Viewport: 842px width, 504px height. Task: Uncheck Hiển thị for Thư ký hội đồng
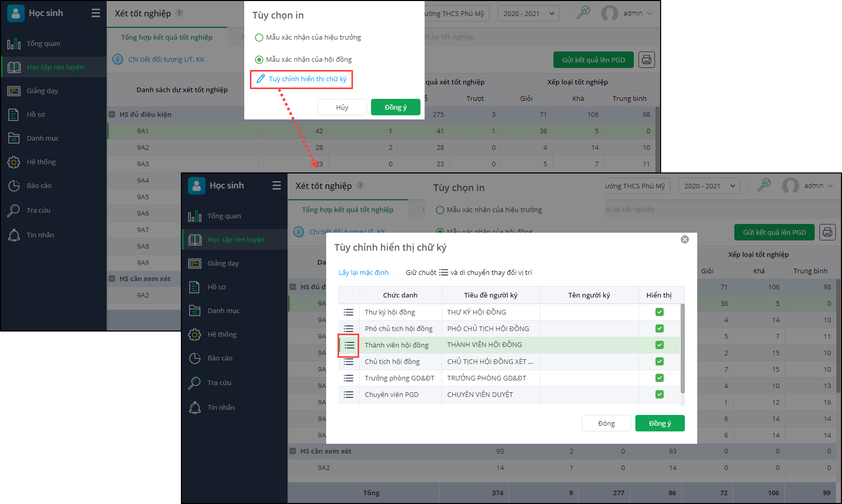(x=660, y=312)
